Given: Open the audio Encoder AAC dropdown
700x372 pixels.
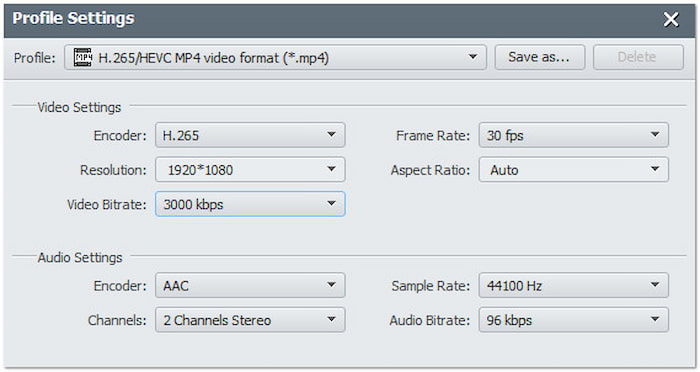Looking at the screenshot, I should click(250, 285).
